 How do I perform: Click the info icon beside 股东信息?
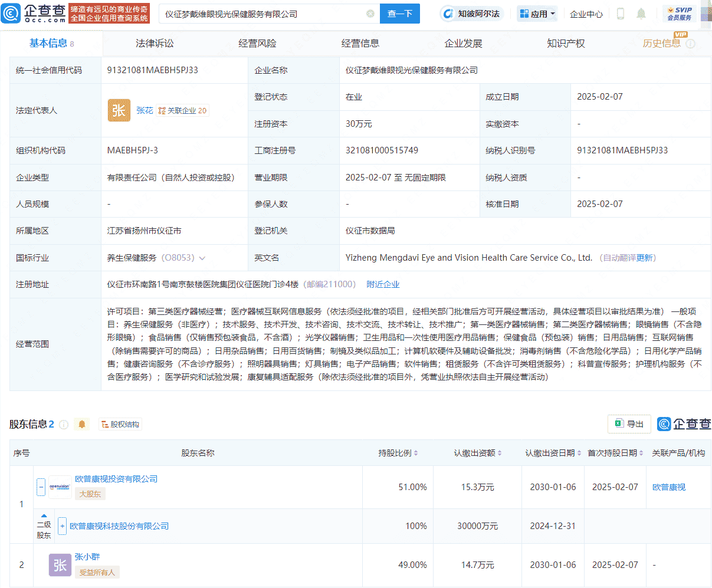coord(64,423)
